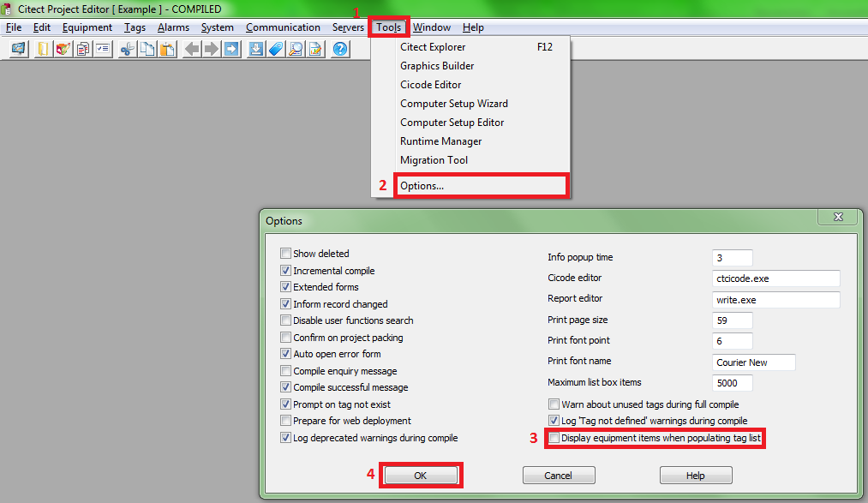Open the Window menu
868x503 pixels.
coord(432,27)
